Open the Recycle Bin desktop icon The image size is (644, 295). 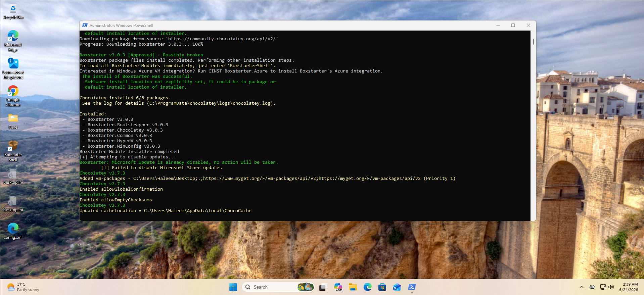[13, 12]
